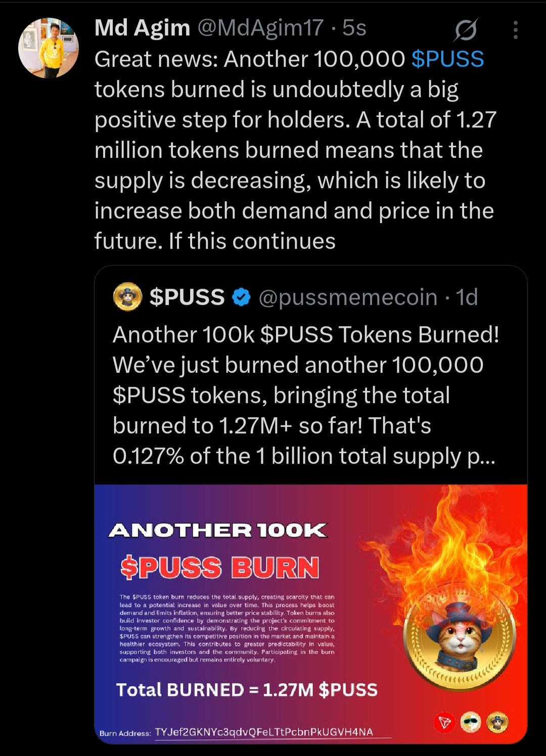This screenshot has width=546, height=756.
Task: Open the @pussmemecoin handle
Action: click(348, 297)
